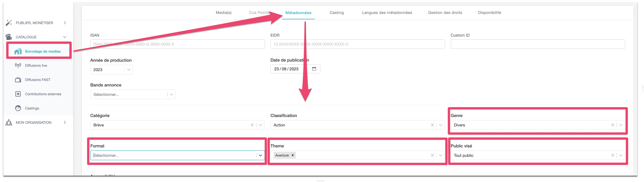Open the Bande annonce selector

tap(133, 95)
